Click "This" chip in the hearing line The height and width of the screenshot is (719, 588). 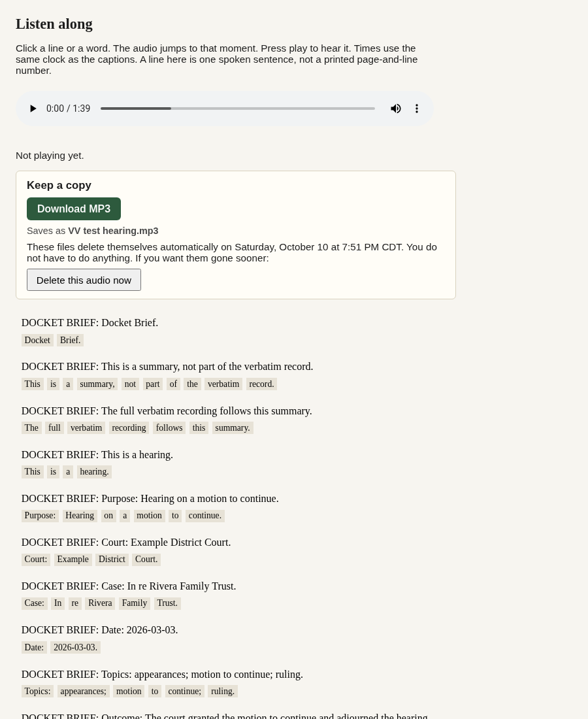[x=33, y=472]
